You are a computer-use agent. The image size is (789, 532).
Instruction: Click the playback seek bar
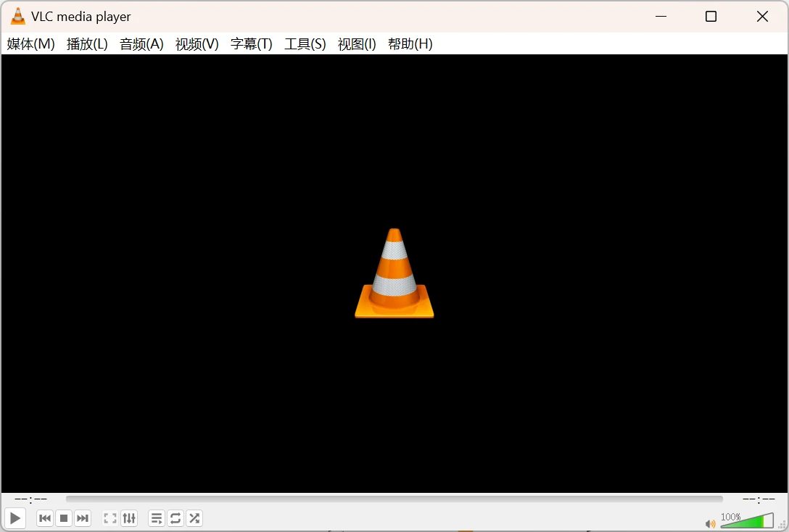click(394, 499)
